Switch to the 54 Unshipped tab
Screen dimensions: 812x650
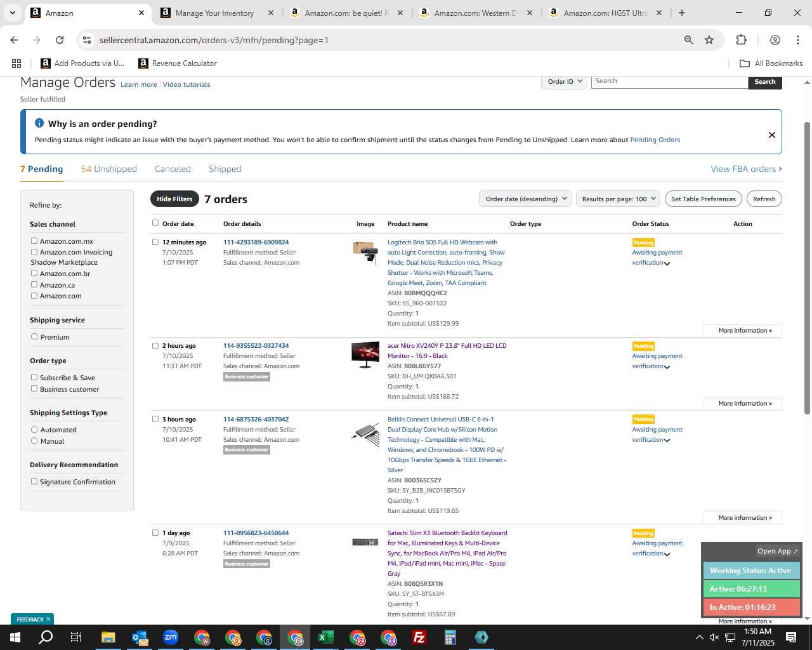[109, 169]
